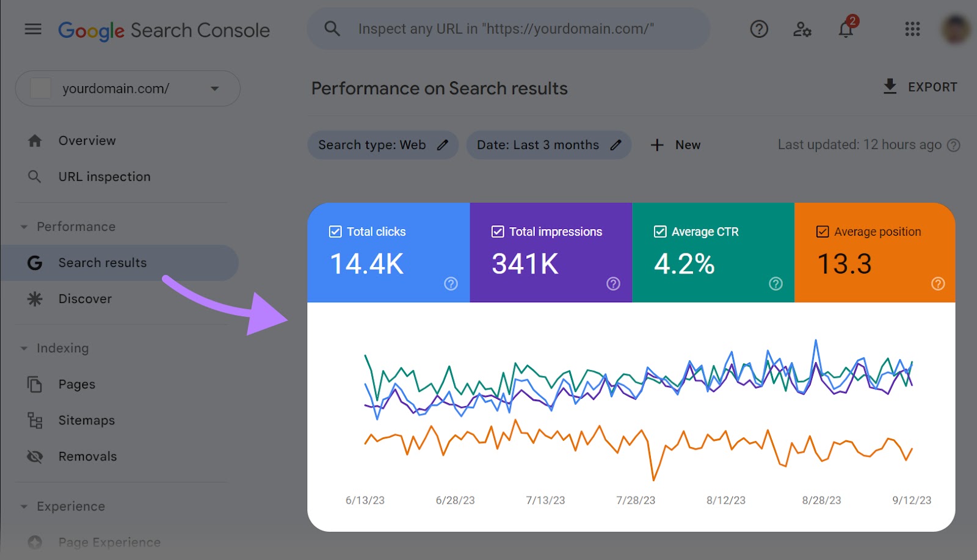Show Last updated info help icon
The height and width of the screenshot is (560, 977).
pyautogui.click(x=953, y=145)
